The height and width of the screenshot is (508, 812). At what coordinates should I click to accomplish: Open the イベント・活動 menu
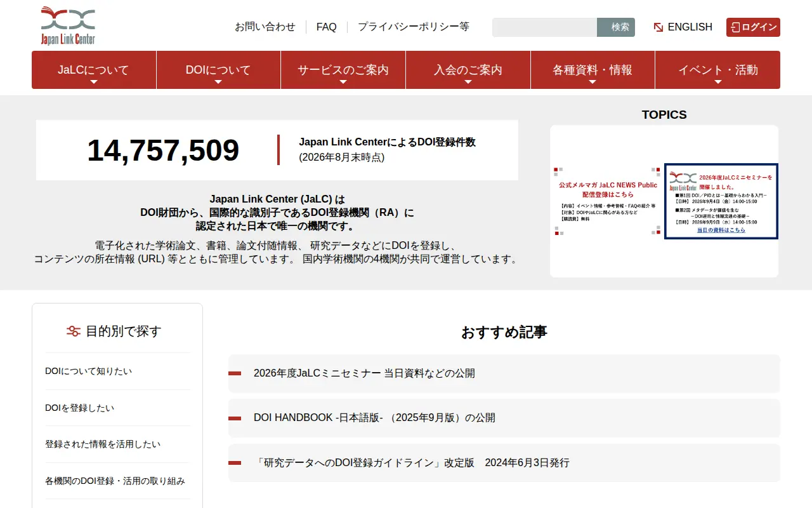718,70
